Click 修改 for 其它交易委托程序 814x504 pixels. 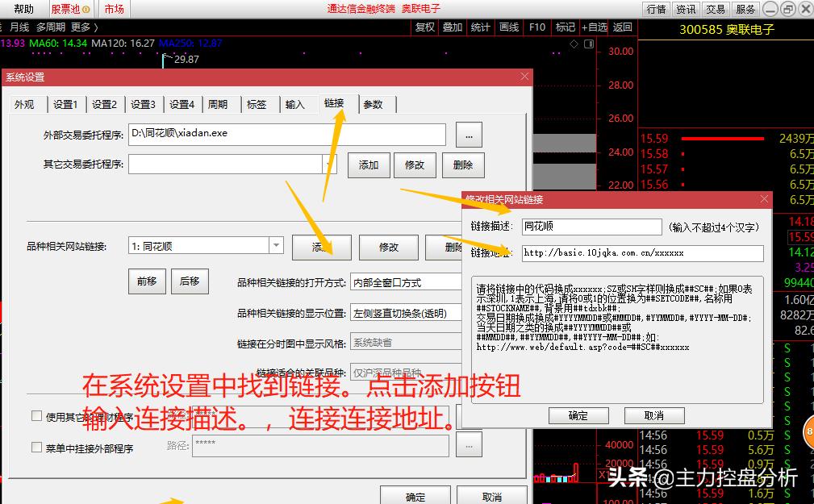(x=415, y=165)
